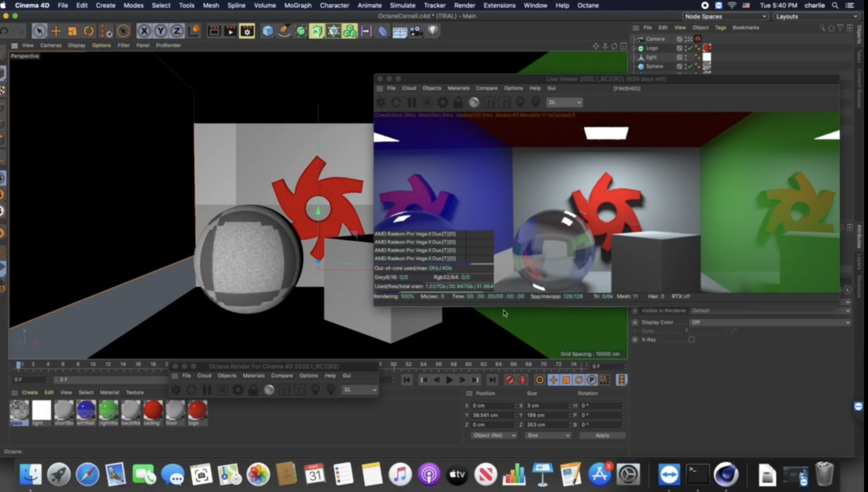Viewport: 868px width, 492px height.
Task: Open Materials menu in Live Viewer
Action: tap(458, 88)
